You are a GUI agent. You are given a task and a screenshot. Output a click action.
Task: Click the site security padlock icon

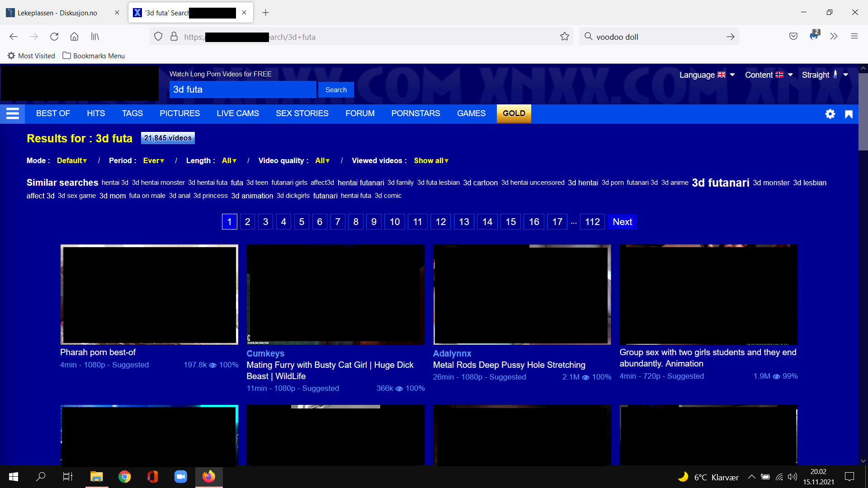coord(174,37)
